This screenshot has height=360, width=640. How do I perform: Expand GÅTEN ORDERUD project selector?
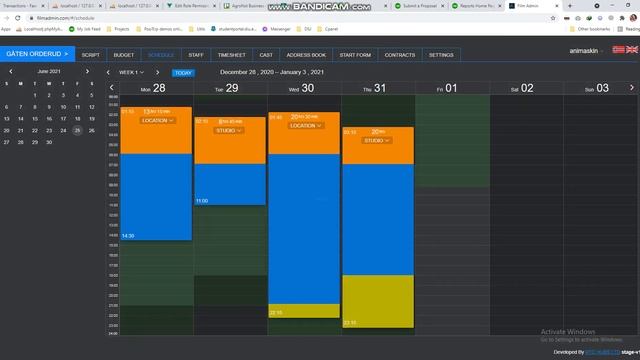pos(38,54)
